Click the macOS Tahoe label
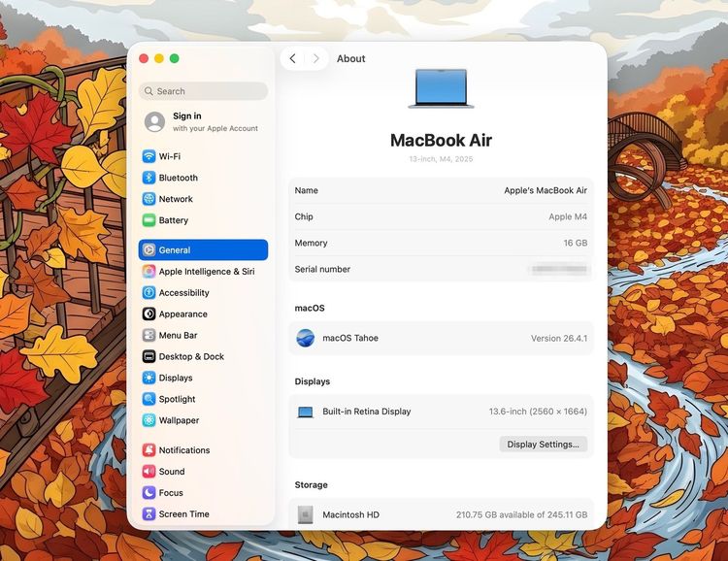This screenshot has height=561, width=728. [x=350, y=338]
